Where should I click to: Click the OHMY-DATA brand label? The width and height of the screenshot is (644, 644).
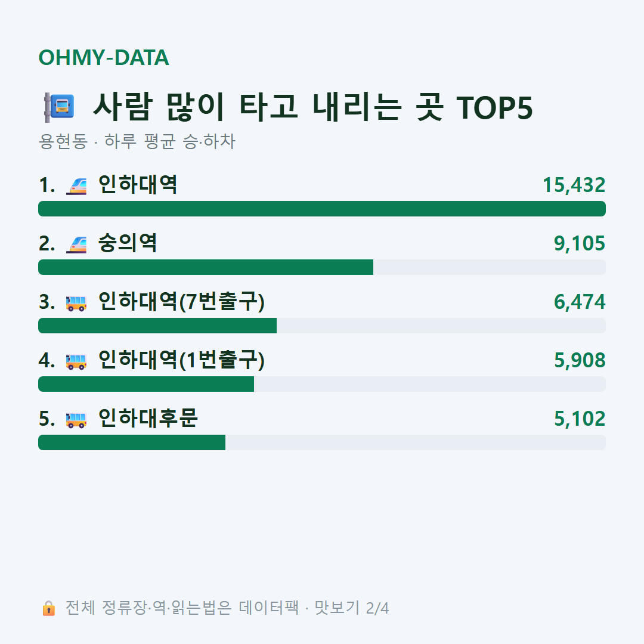pyautogui.click(x=104, y=57)
